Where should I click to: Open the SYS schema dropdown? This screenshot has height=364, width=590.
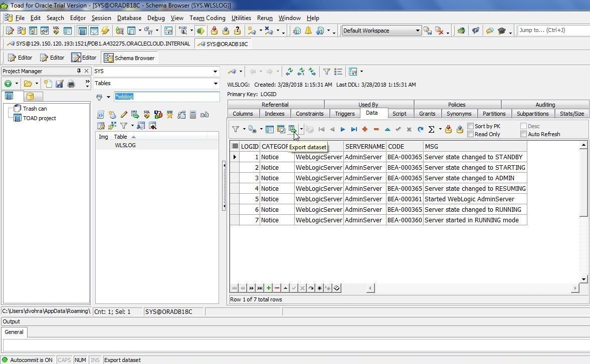pyautogui.click(x=215, y=72)
